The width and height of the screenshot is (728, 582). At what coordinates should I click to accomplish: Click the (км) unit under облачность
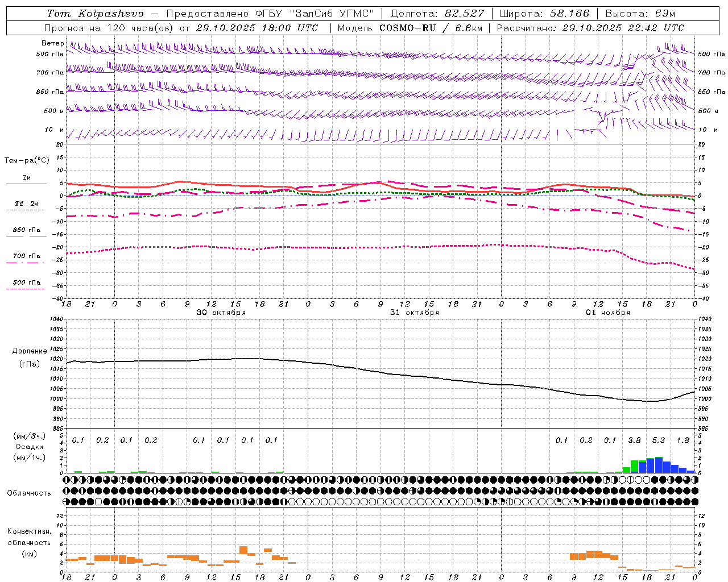pyautogui.click(x=30, y=554)
